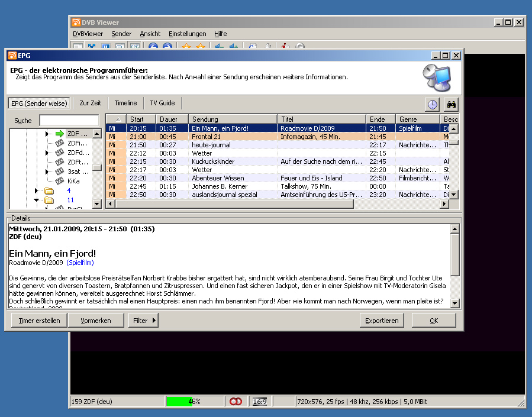Toggle the EPG (Sender weise) view button
This screenshot has height=417, width=532.
pyautogui.click(x=39, y=103)
